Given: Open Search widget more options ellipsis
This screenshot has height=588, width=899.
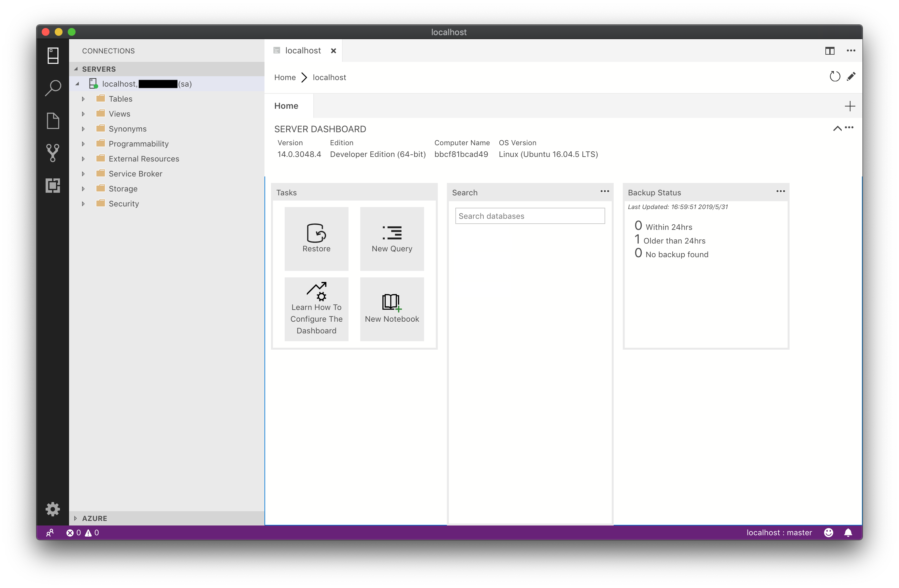Looking at the screenshot, I should pos(604,191).
